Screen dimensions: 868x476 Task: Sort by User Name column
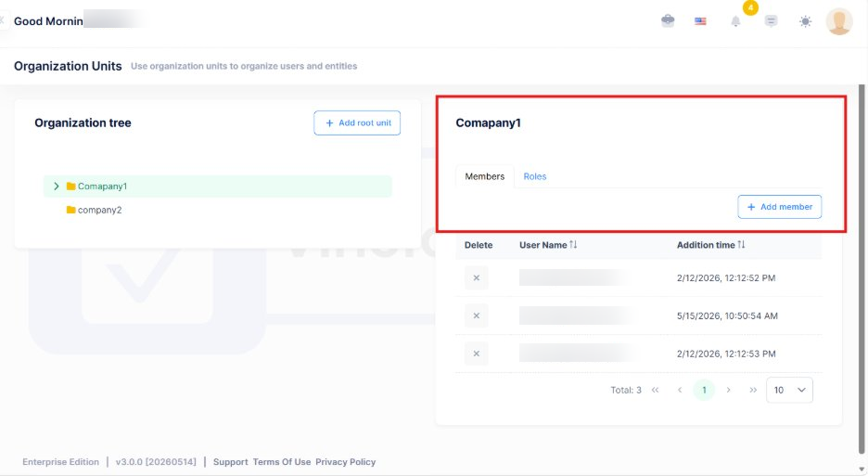click(x=548, y=245)
